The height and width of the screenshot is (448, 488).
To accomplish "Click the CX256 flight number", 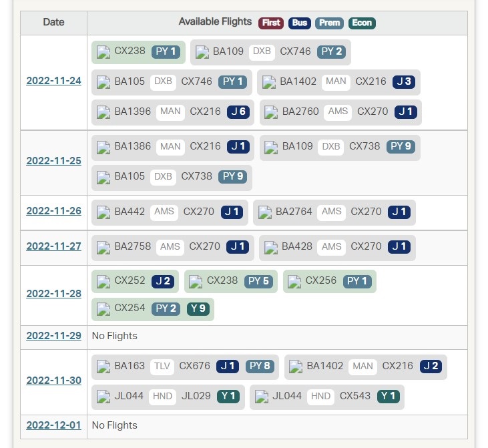I will tap(321, 280).
